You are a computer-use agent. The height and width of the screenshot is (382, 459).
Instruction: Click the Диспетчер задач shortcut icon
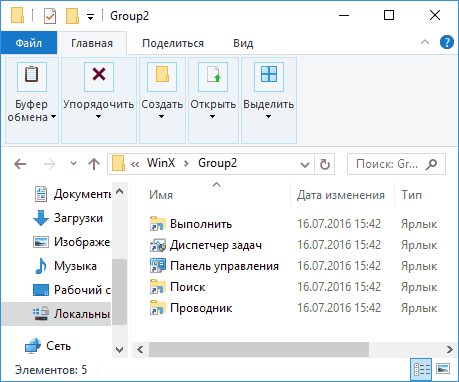coord(157,245)
